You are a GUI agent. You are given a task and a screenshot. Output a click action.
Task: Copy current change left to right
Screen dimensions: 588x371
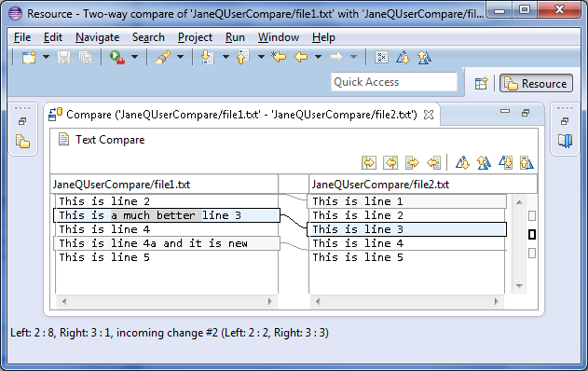pyautogui.click(x=412, y=163)
